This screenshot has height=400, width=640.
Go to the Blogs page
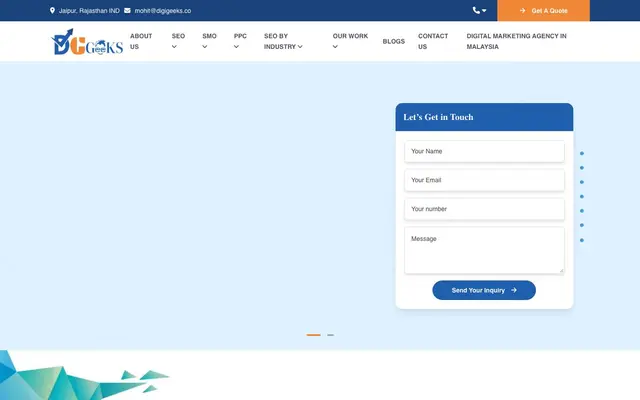(x=394, y=41)
